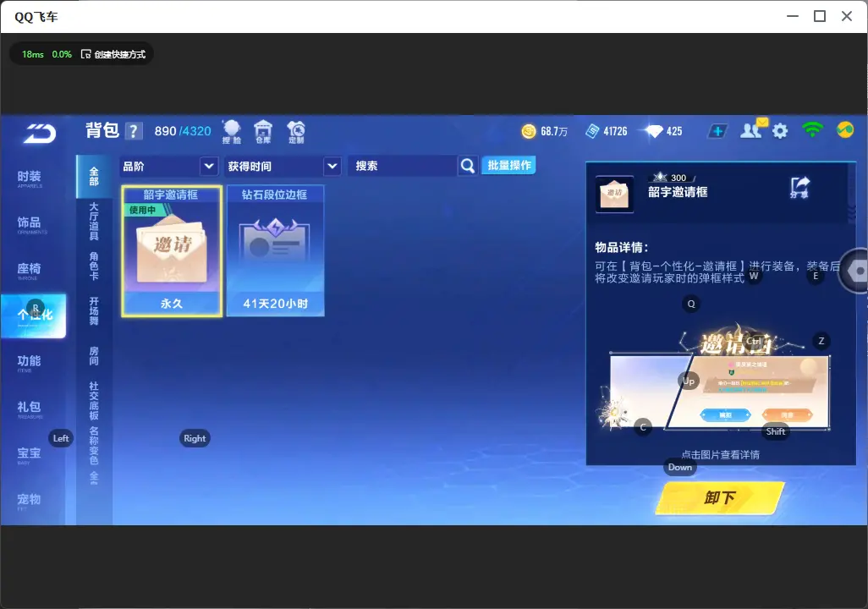Select the 开场舞 sub-tab
Viewport: 868px width, 609px height.
click(94, 311)
